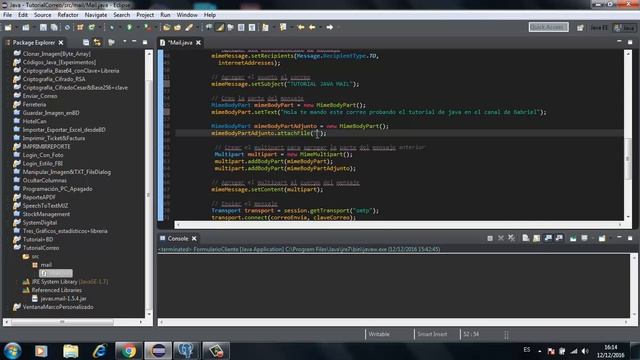The image size is (640, 360).
Task: Collapse All in Package Explorer
Action: click(x=86, y=42)
